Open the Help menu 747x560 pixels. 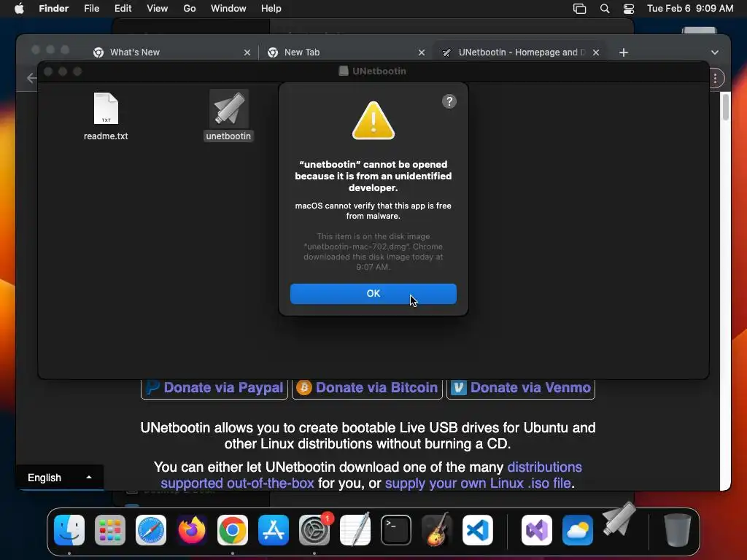pos(271,8)
